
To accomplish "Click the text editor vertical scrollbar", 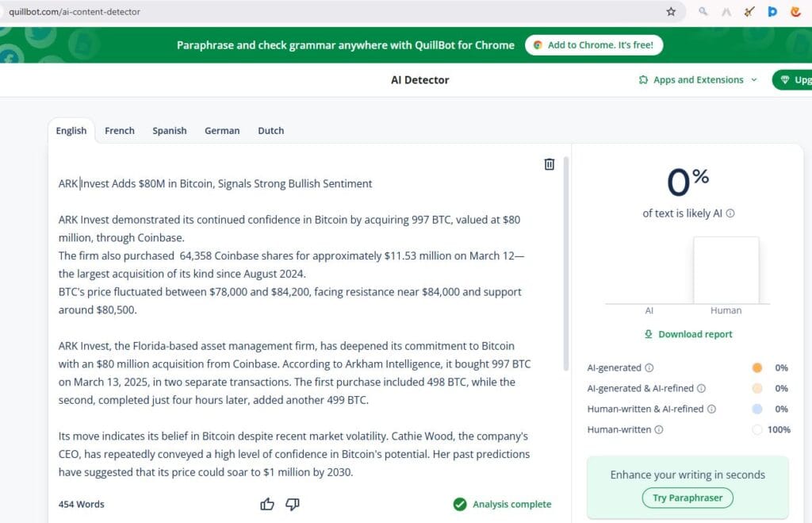I will 566,263.
